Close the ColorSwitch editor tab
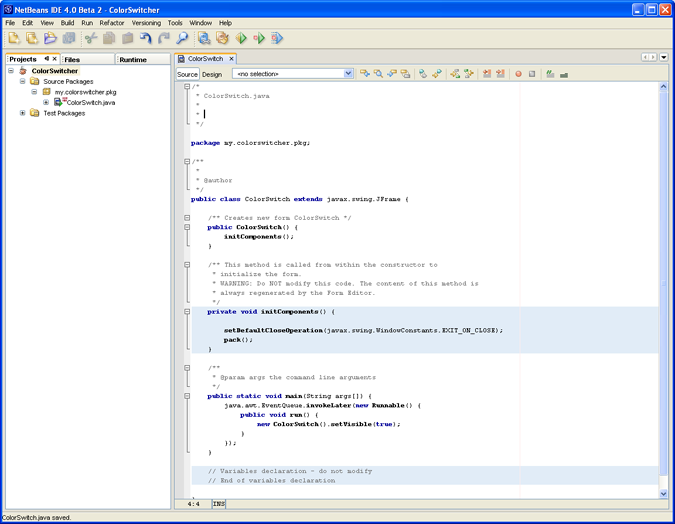 [x=233, y=59]
